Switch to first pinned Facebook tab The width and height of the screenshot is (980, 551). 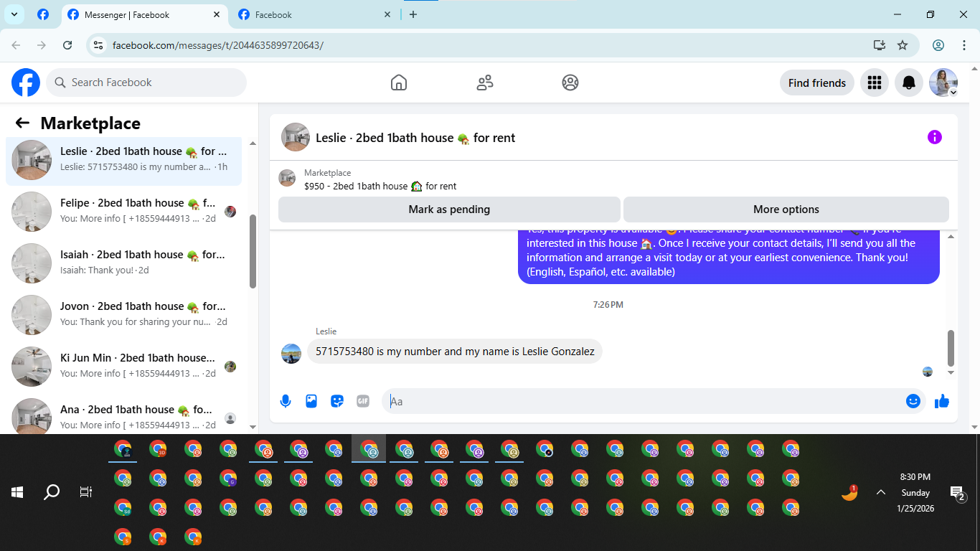(43, 14)
